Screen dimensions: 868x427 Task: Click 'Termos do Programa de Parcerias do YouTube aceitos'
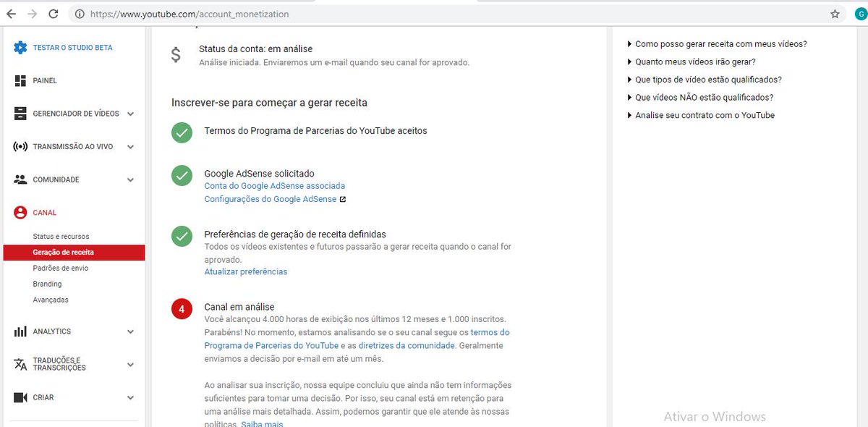tap(316, 131)
